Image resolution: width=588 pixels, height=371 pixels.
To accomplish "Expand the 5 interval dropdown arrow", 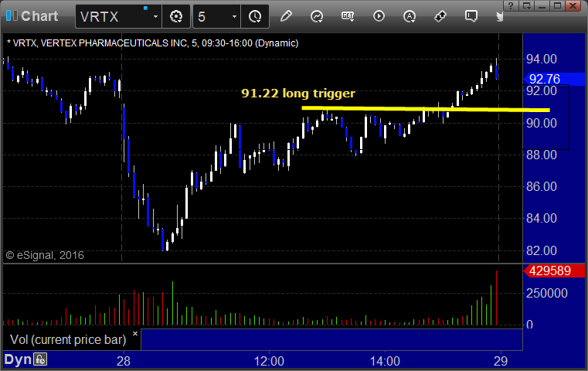I will (x=234, y=17).
